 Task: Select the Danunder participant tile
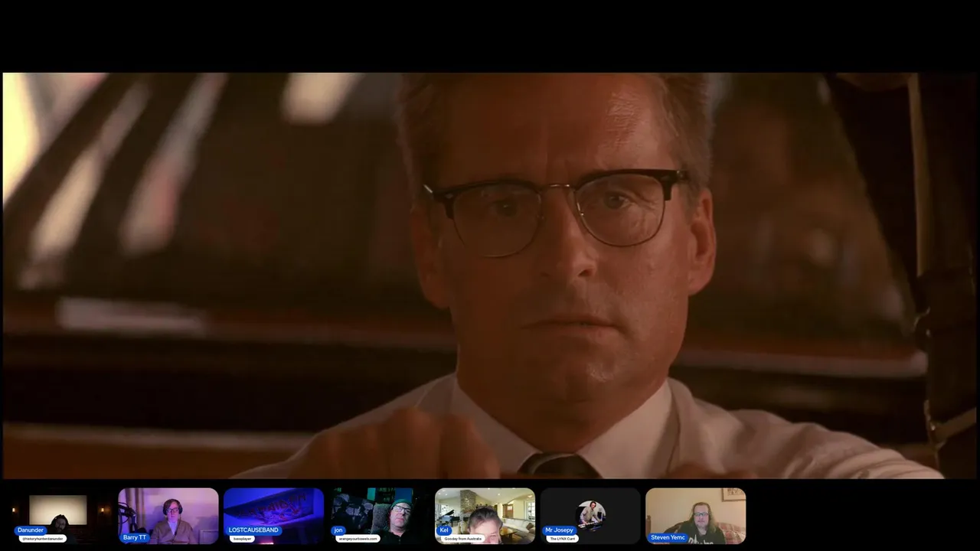(x=63, y=516)
